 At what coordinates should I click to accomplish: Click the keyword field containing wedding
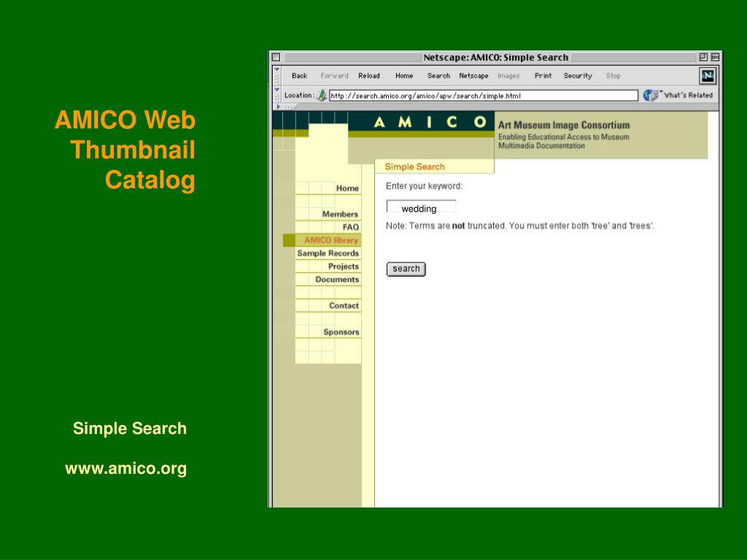pyautogui.click(x=421, y=206)
